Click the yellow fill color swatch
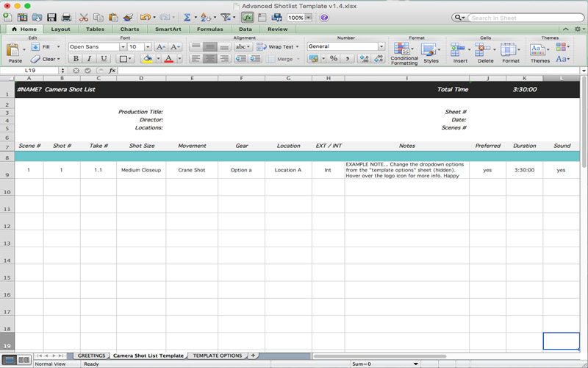Viewport: 588px width, 368px height. 148,59
